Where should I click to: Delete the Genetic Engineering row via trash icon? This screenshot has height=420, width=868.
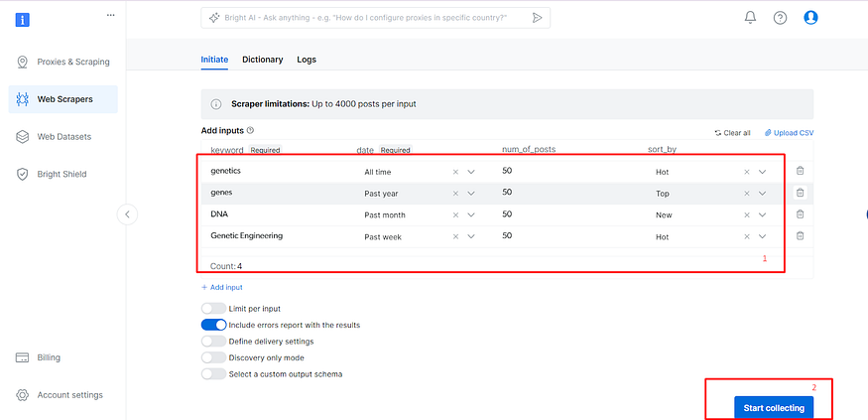click(x=800, y=236)
